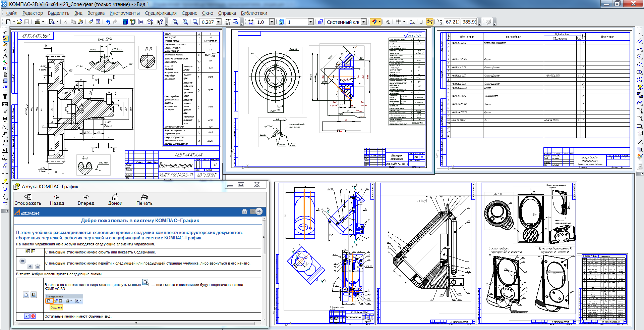Toggle the highlighted rounding mode button
Viewport: 644px width, 330px height.
tap(429, 22)
